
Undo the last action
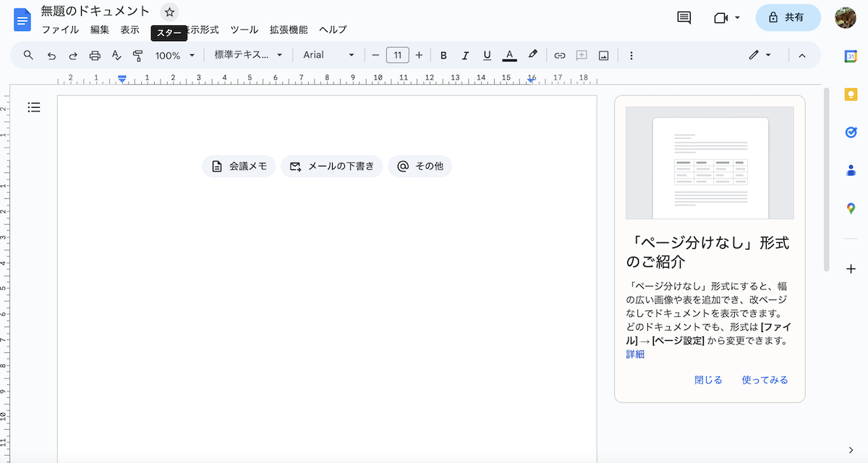pyautogui.click(x=51, y=55)
